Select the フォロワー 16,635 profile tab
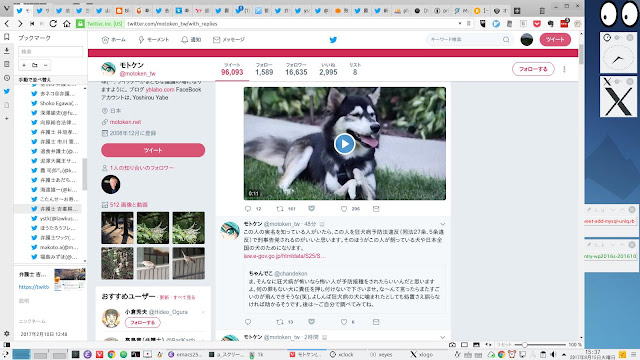Image resolution: width=640 pixels, height=360 pixels. click(x=296, y=69)
